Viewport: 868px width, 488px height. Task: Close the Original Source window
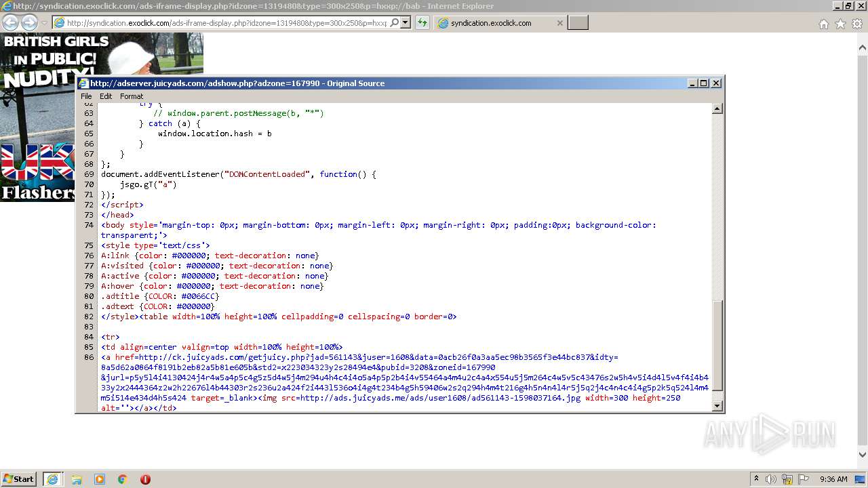point(716,83)
